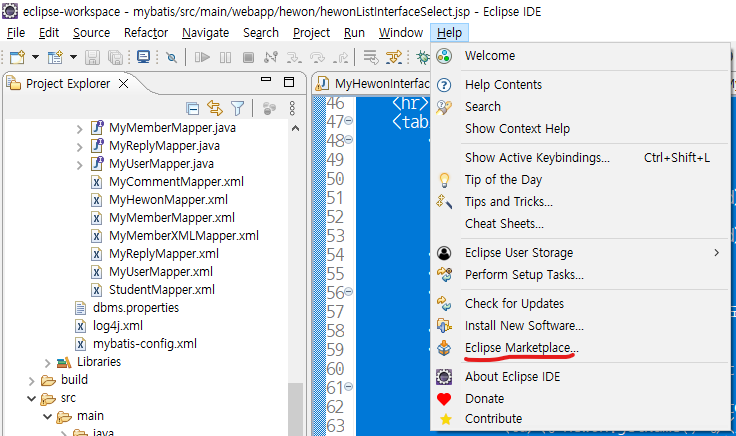Choose Tip of the Day

pos(580,180)
